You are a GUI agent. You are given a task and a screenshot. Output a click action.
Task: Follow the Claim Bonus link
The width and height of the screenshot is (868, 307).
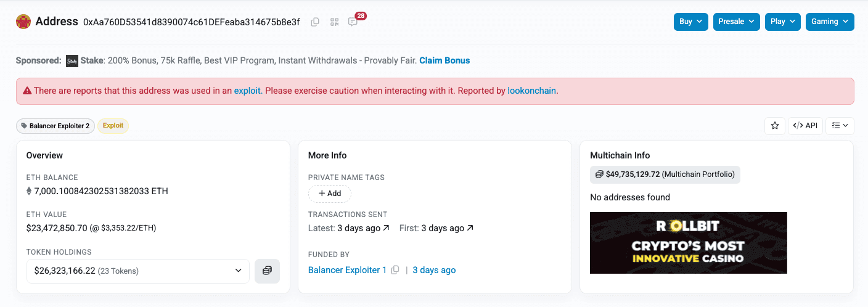click(x=444, y=60)
